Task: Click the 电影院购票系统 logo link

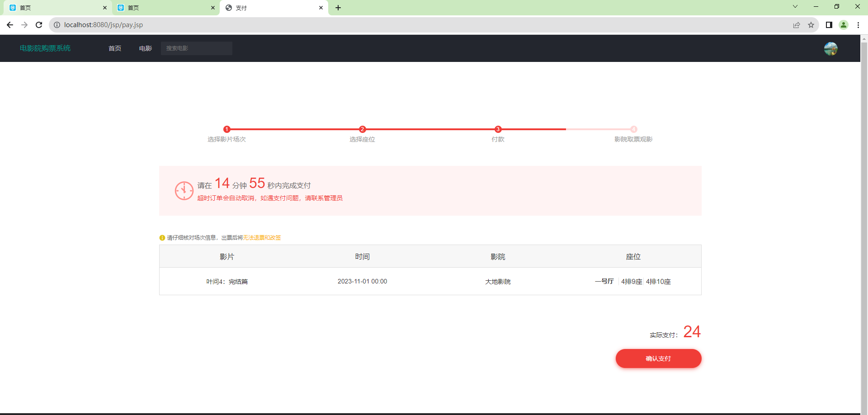Action: pos(45,48)
